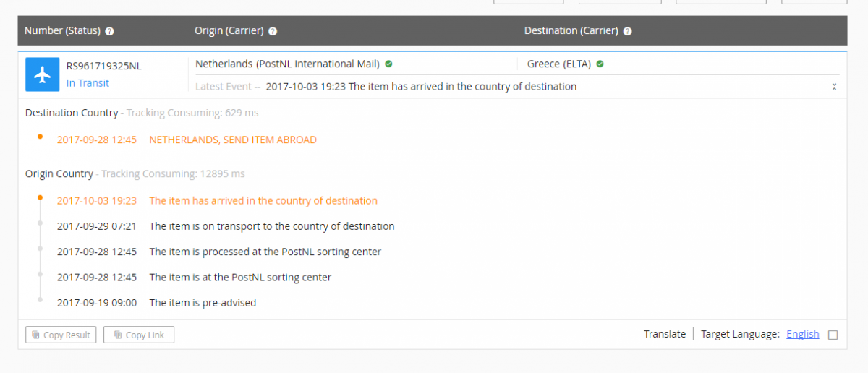Select tracking number RS961719325NL
This screenshot has width=868, height=373.
coord(104,66)
